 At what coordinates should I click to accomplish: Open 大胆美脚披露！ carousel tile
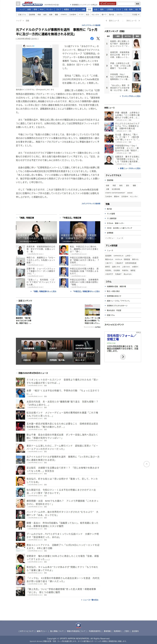[34, 345]
